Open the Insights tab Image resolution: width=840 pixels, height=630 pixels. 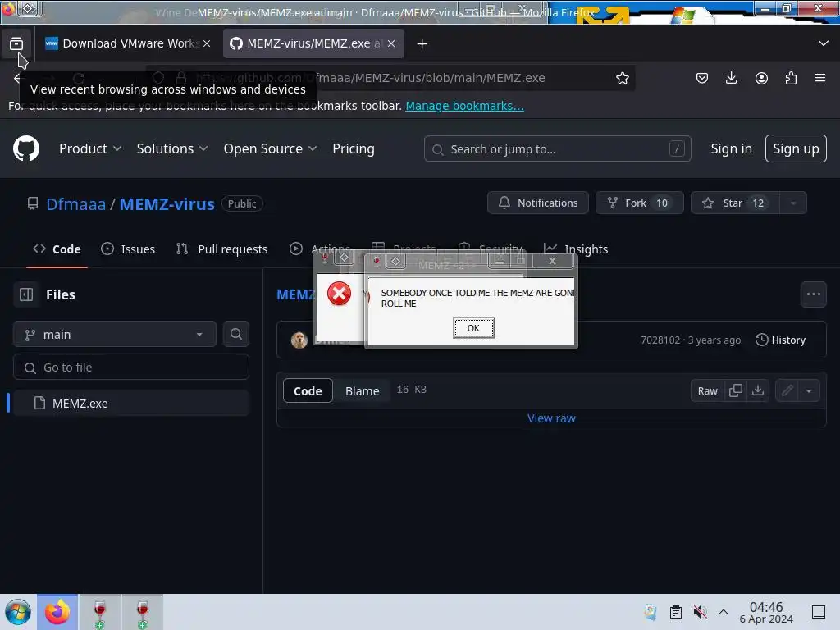click(x=576, y=249)
